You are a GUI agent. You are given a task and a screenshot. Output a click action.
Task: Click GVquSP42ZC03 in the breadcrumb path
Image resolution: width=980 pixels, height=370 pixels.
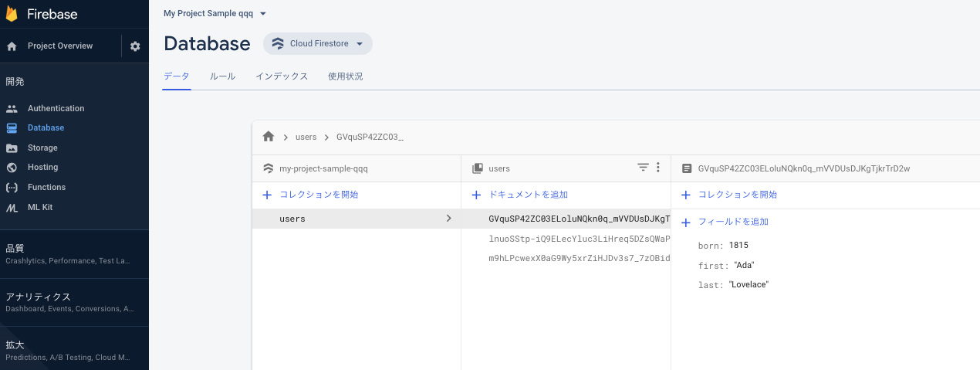[x=370, y=137]
